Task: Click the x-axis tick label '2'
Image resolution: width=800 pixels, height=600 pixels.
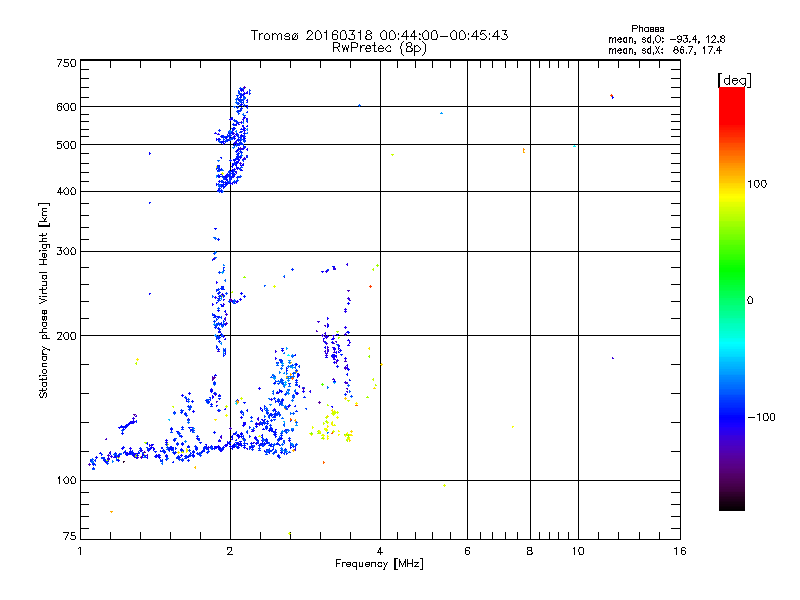Action: pyautogui.click(x=230, y=551)
